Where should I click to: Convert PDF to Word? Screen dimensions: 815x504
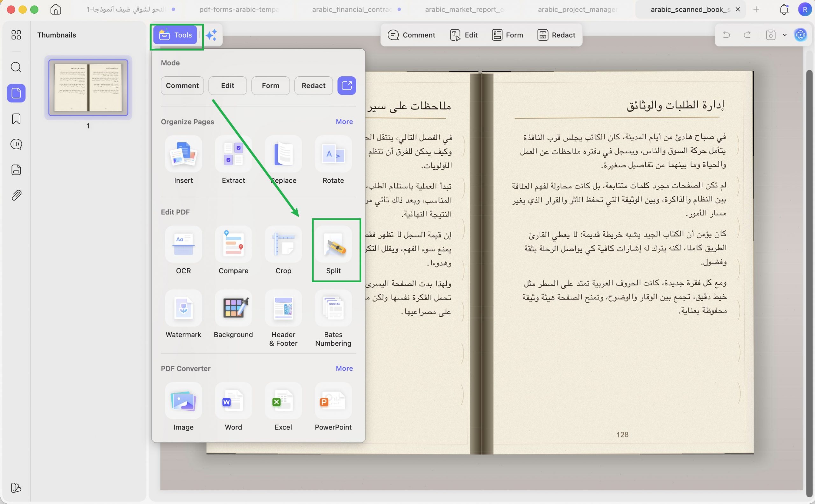click(x=233, y=407)
